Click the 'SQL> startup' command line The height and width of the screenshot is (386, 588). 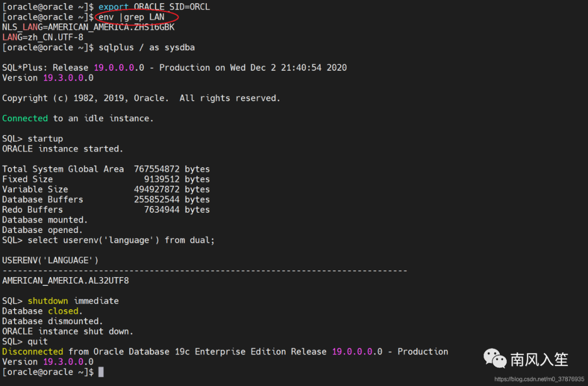33,139
